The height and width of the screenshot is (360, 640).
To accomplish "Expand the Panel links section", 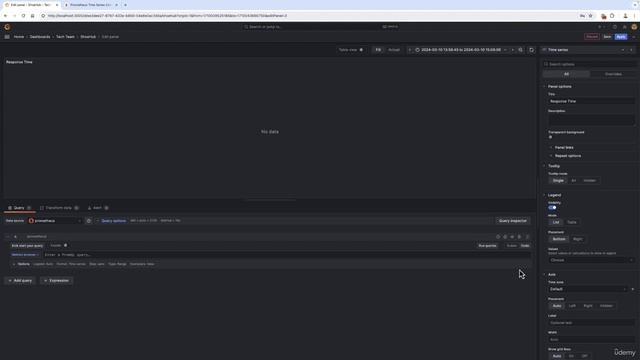I will (564, 147).
